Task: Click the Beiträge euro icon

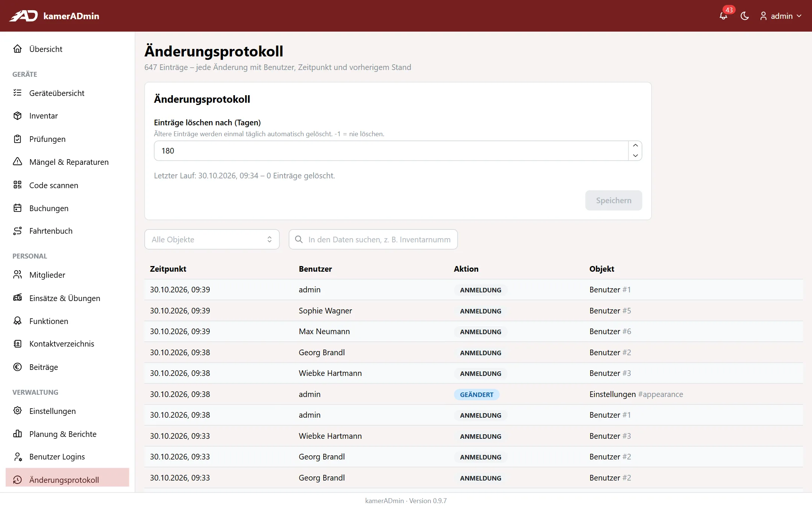Action: 18,367
